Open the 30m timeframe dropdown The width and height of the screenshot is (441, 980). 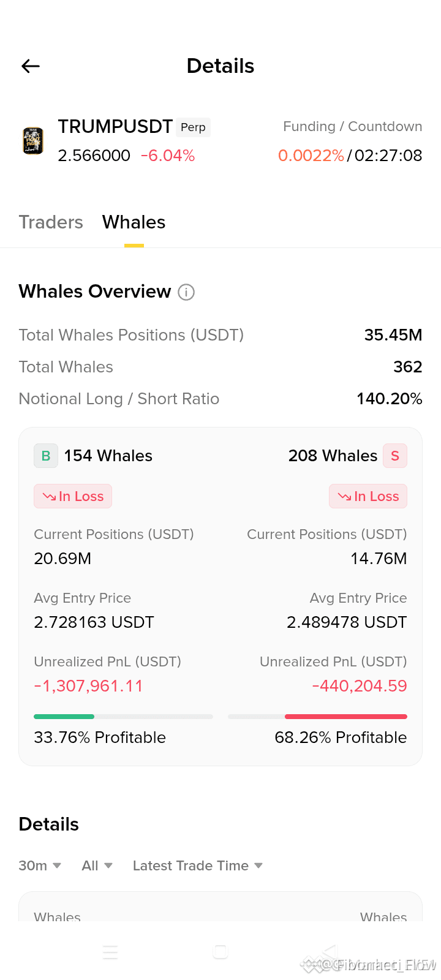point(40,865)
